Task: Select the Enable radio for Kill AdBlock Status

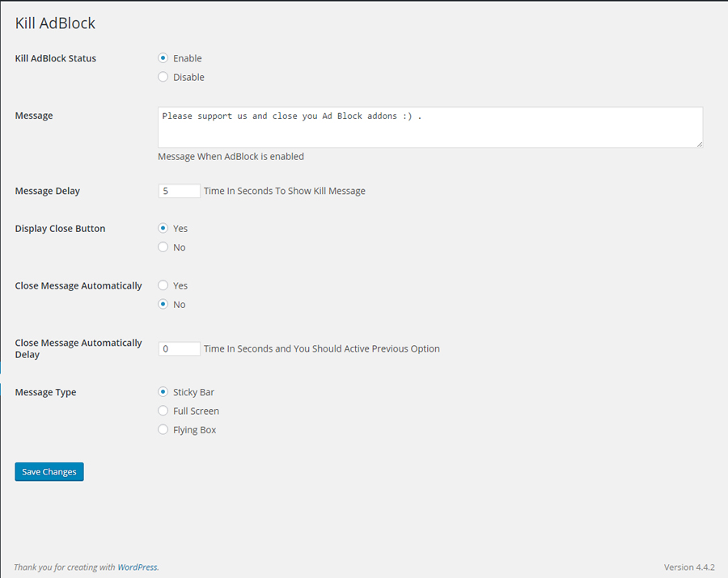Action: (x=163, y=58)
